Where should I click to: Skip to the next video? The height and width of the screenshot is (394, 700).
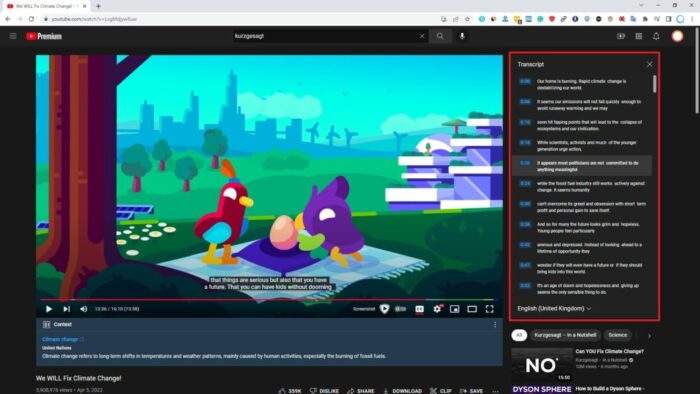67,309
